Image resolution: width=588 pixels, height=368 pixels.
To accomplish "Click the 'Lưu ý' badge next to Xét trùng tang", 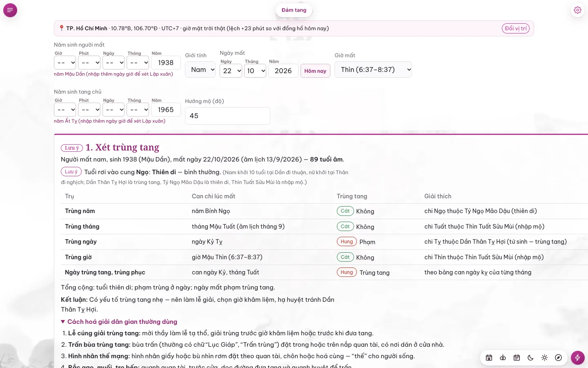I will click(x=72, y=148).
